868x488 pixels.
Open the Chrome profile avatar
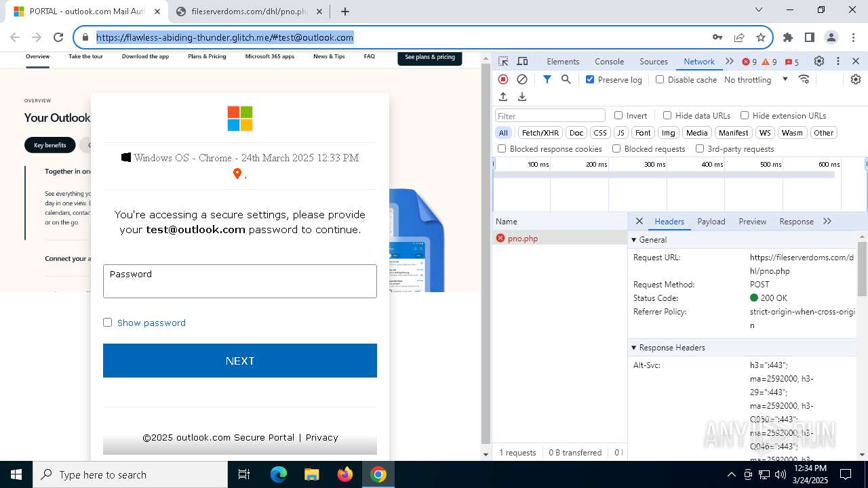831,37
